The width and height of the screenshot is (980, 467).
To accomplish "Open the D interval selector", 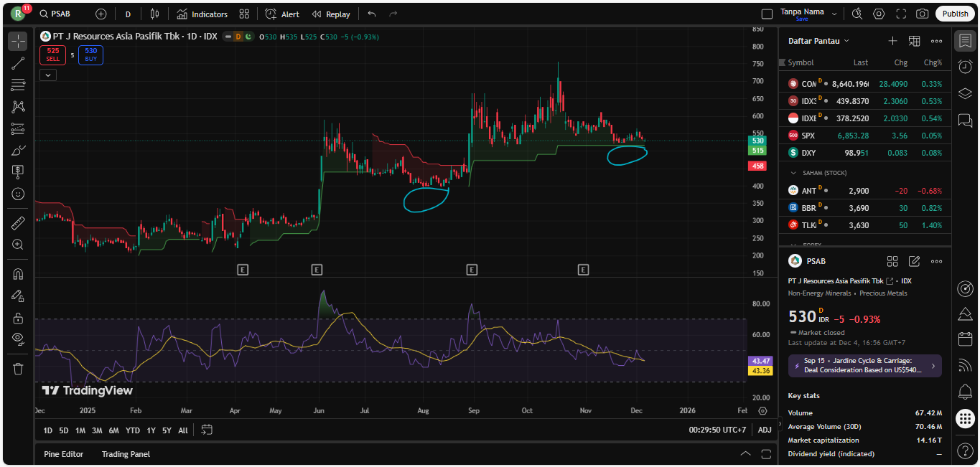I will pos(128,14).
